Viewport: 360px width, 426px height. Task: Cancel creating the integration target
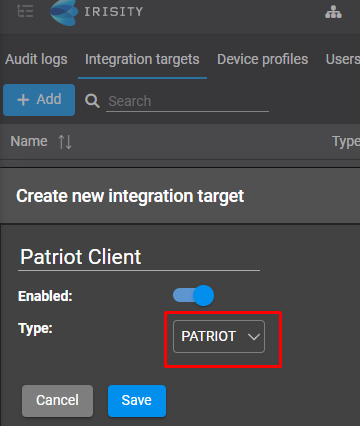pyautogui.click(x=57, y=401)
